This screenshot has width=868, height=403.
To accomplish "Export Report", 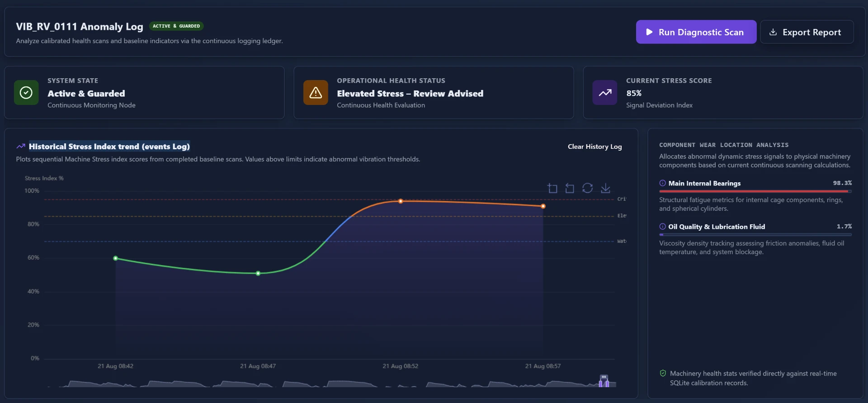I will 807,32.
